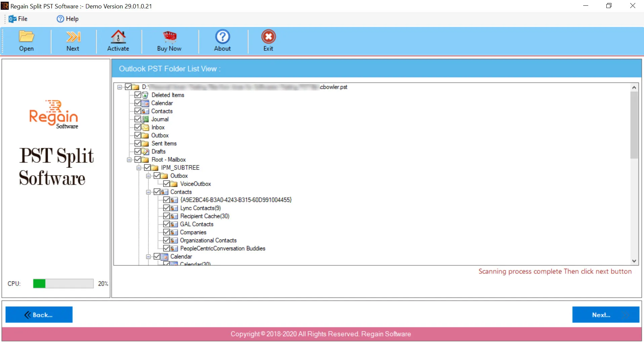Click the folder list scrollbar thumb
644x343 pixels.
click(x=634, y=125)
